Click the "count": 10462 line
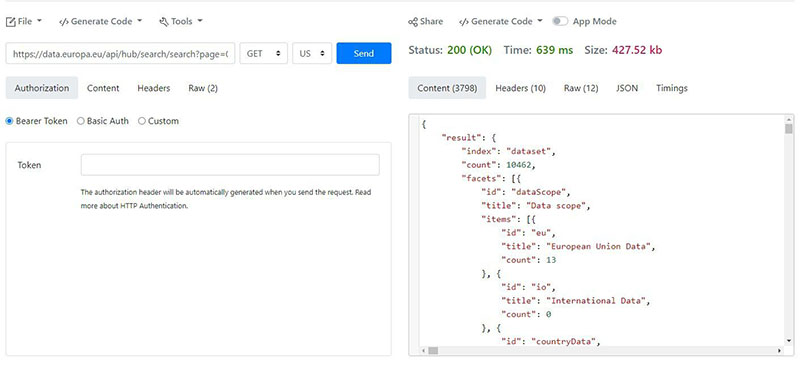 [498, 165]
